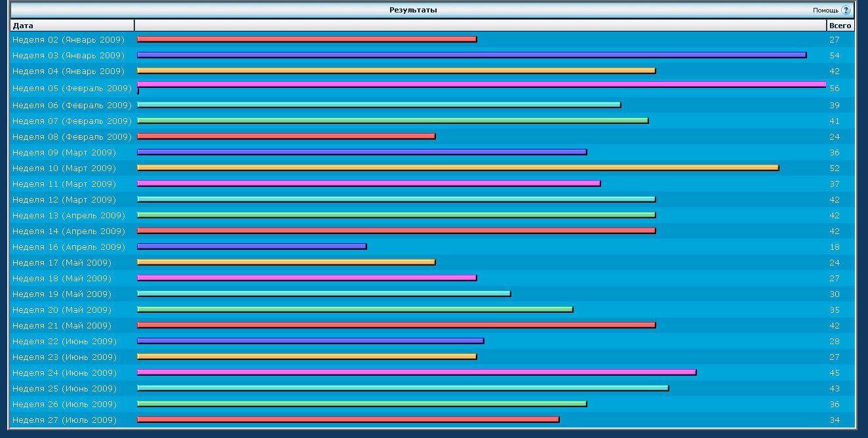
Task: Click the Результаты panel title
Action: [413, 10]
